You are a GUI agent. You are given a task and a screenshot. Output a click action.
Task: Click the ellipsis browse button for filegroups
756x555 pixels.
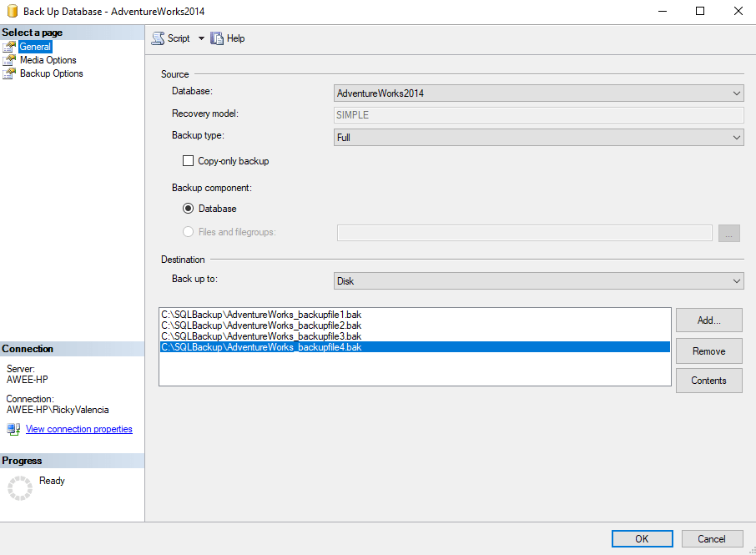(729, 233)
